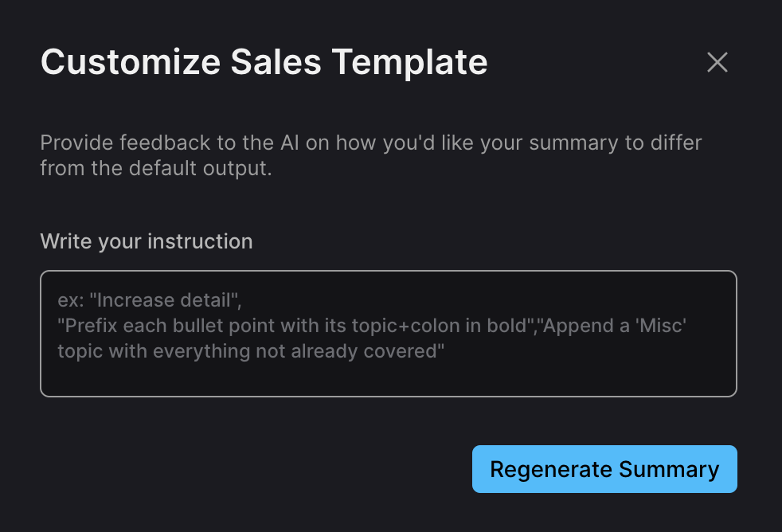
Task: Click the "Customize Sales Template" heading
Action: pos(264,62)
